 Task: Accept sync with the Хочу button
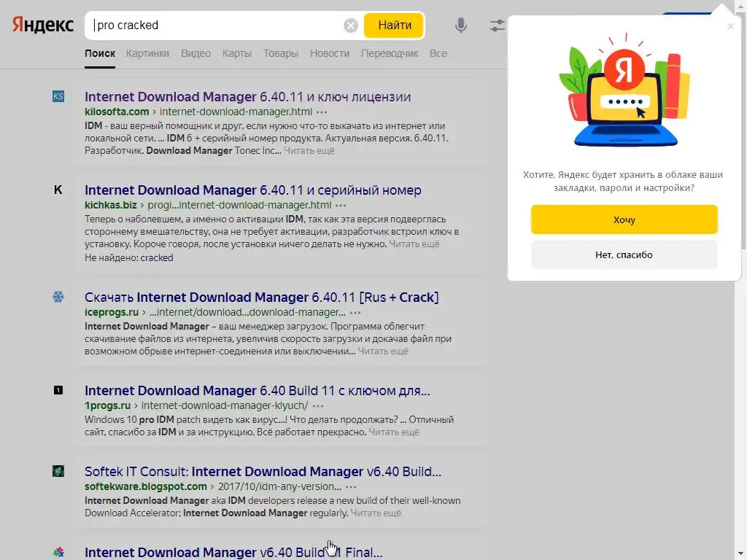click(624, 219)
